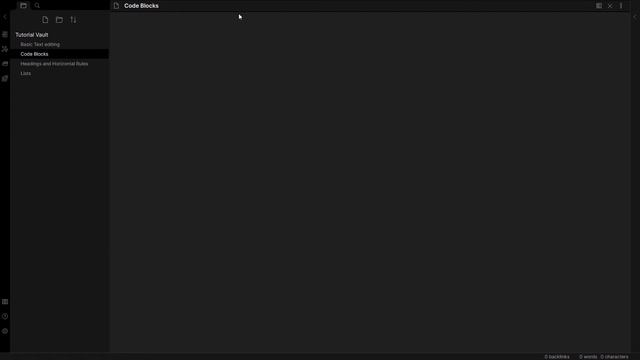This screenshot has height=360, width=640.
Task: Expand the right sidebar with the chevron
Action: point(635,17)
